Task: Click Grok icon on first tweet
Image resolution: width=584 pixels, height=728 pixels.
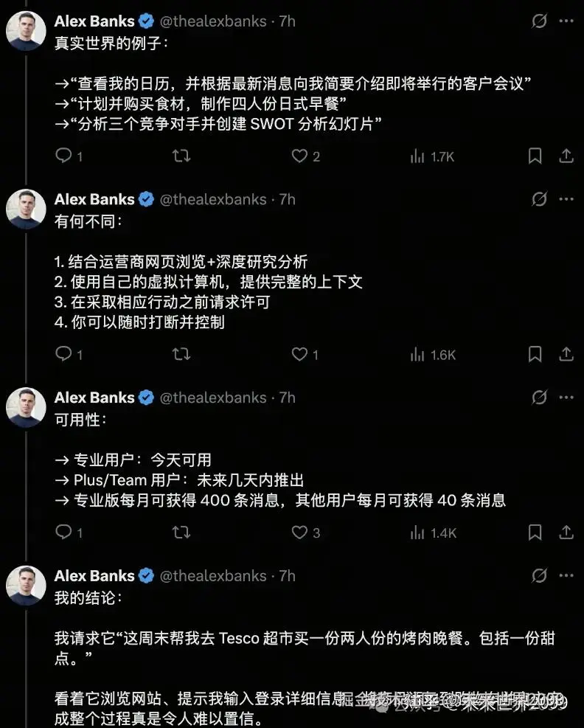Action: click(539, 21)
